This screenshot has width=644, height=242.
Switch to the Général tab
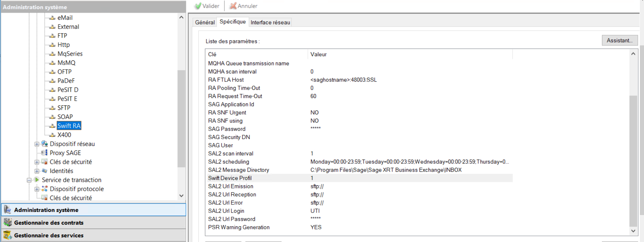tap(205, 22)
